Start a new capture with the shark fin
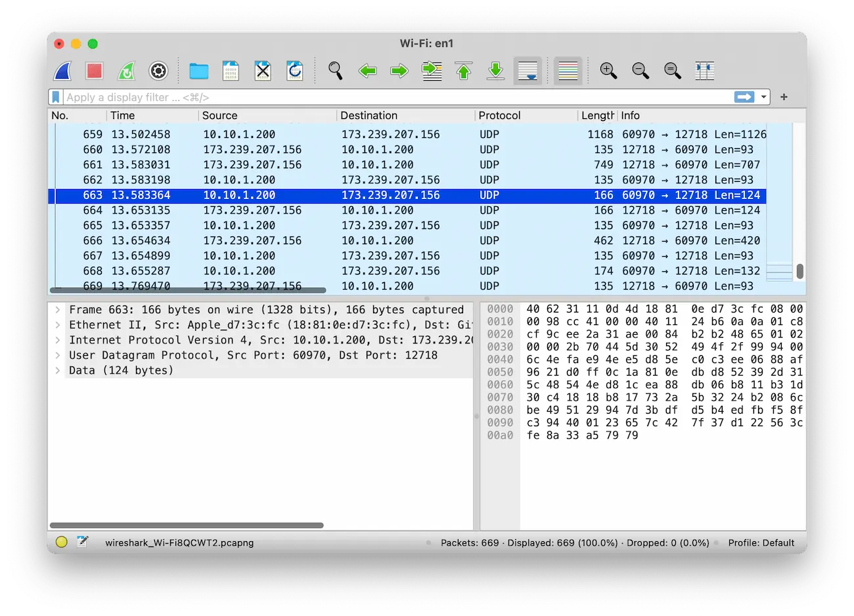The image size is (854, 616). (62, 71)
